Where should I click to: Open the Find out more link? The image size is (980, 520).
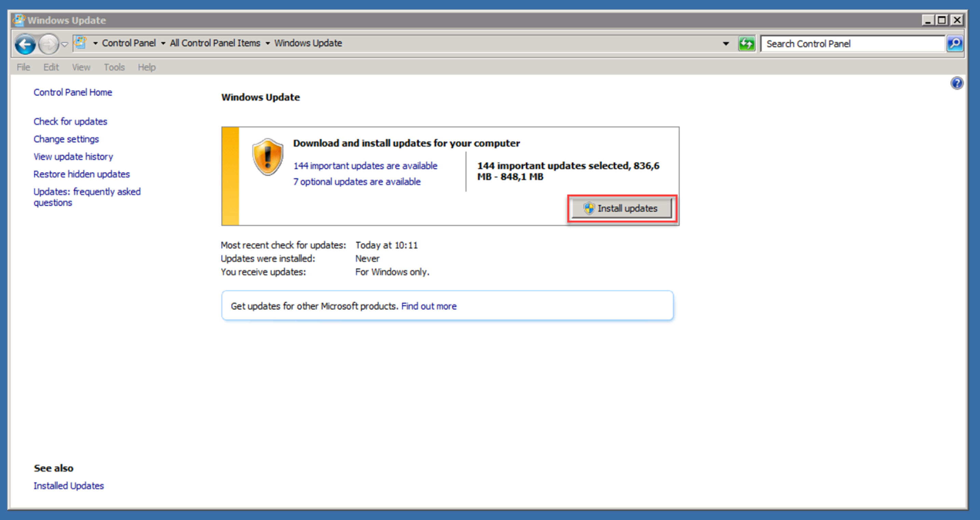[x=429, y=306]
